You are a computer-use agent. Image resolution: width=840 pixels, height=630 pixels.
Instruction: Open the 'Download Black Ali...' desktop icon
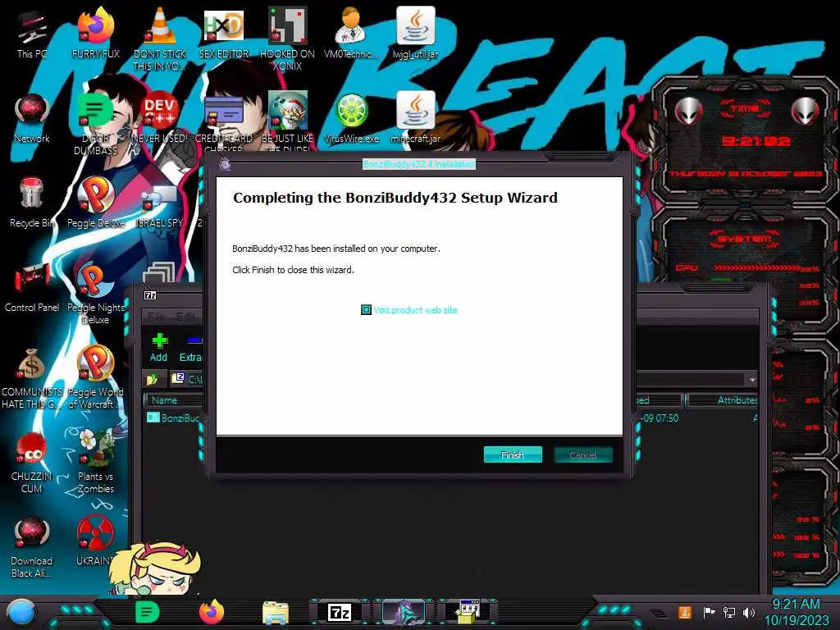[x=32, y=547]
